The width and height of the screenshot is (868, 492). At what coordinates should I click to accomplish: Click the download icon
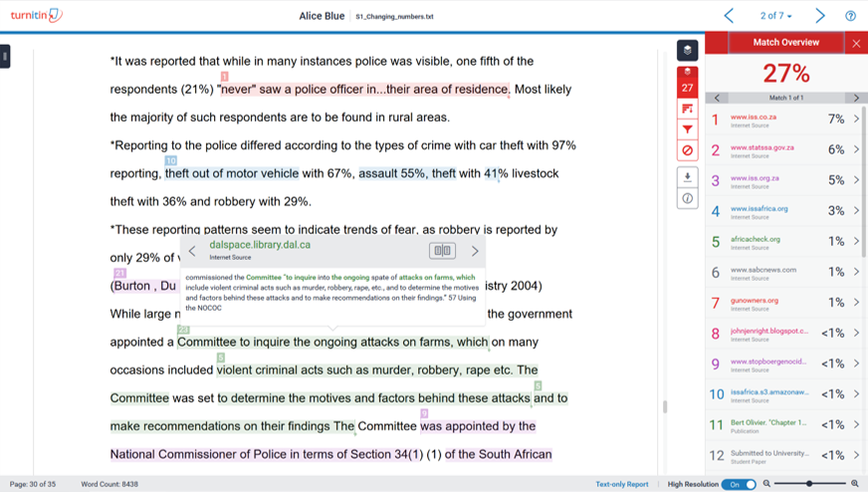[x=686, y=177]
